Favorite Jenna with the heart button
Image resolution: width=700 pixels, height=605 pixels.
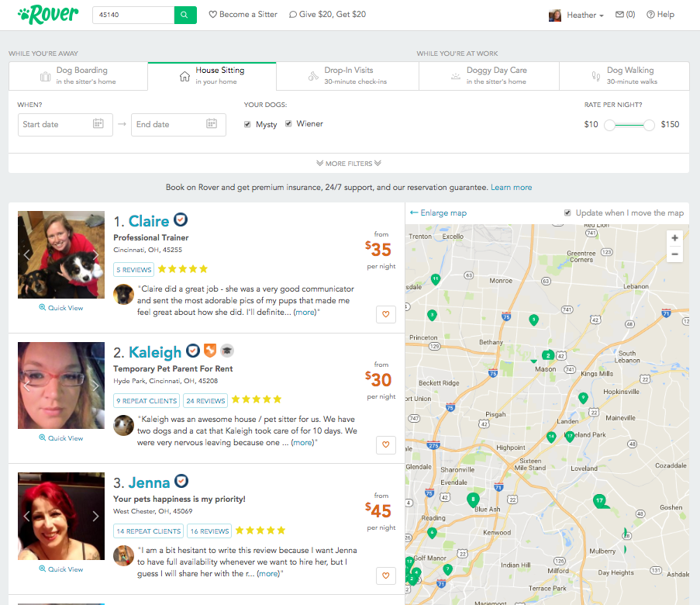click(x=386, y=576)
